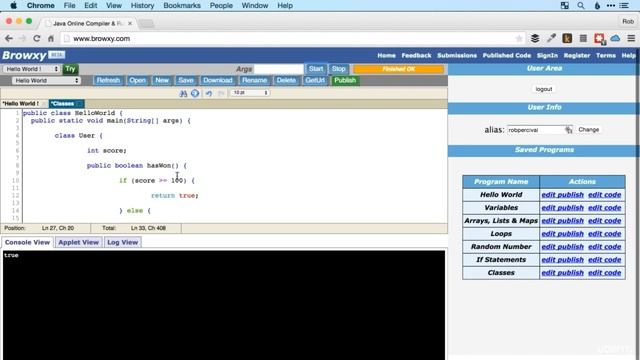This screenshot has width=640, height=360.
Task: Select the Console View tab
Action: [x=27, y=242]
